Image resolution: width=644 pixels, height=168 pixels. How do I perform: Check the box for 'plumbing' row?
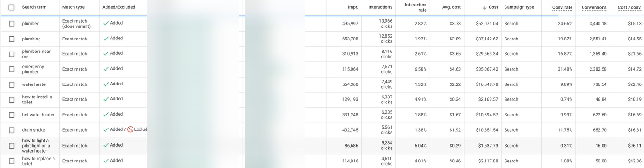coord(12,39)
